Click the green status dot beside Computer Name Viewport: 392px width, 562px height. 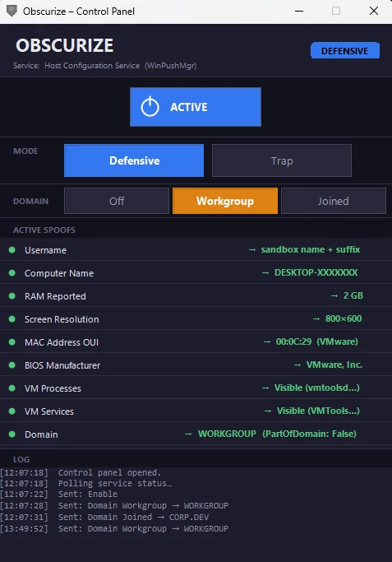click(12, 272)
